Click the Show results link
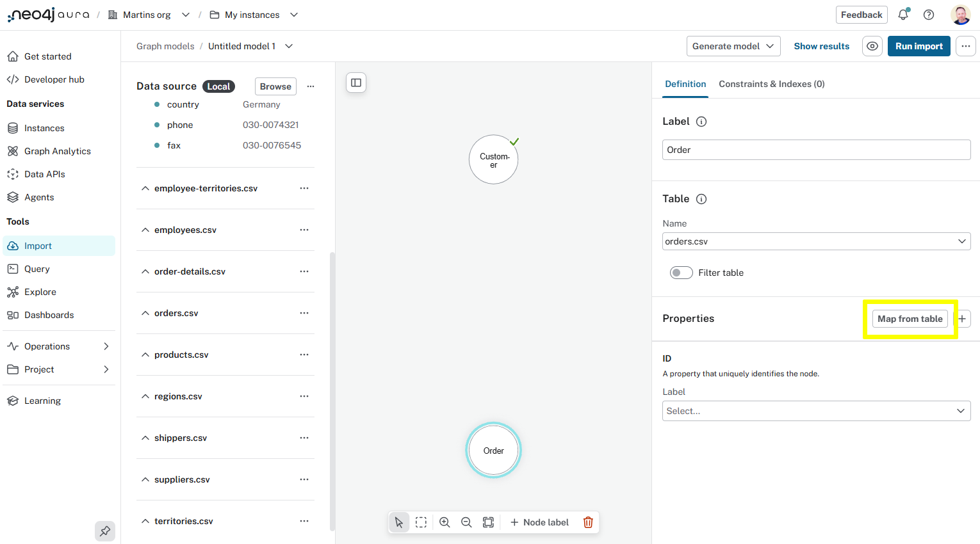The height and width of the screenshot is (544, 980). tap(821, 46)
